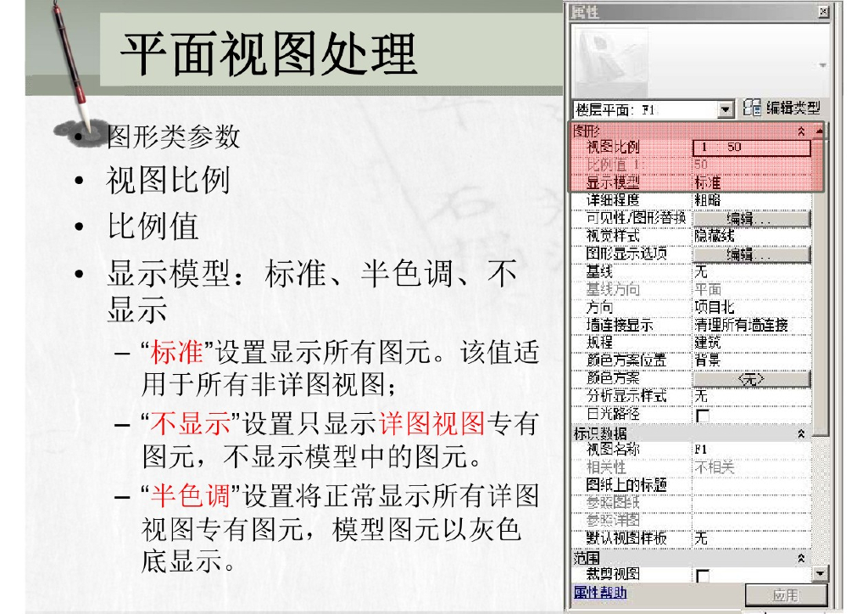Screen dimensions: 868x614
Task: Collapse the 图形 section
Action: (x=801, y=131)
